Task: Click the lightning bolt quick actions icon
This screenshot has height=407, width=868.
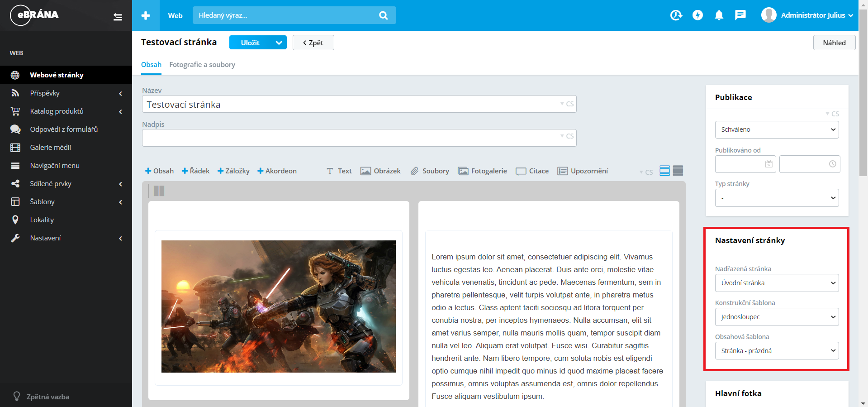Action: (x=697, y=15)
